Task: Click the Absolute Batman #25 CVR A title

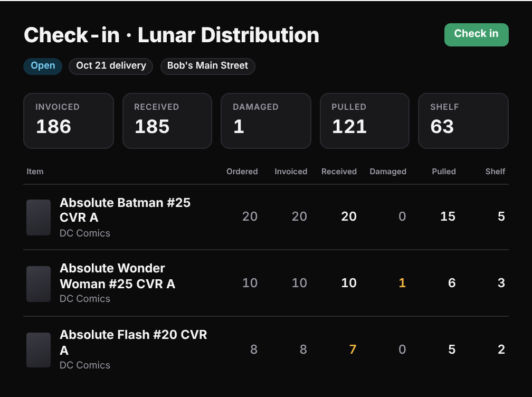Action: tap(125, 210)
